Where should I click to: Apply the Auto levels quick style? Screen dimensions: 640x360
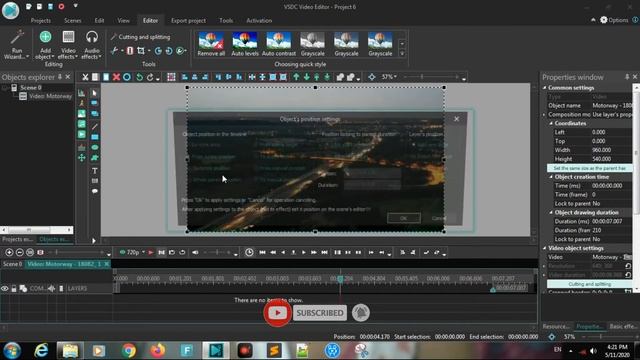click(x=245, y=44)
